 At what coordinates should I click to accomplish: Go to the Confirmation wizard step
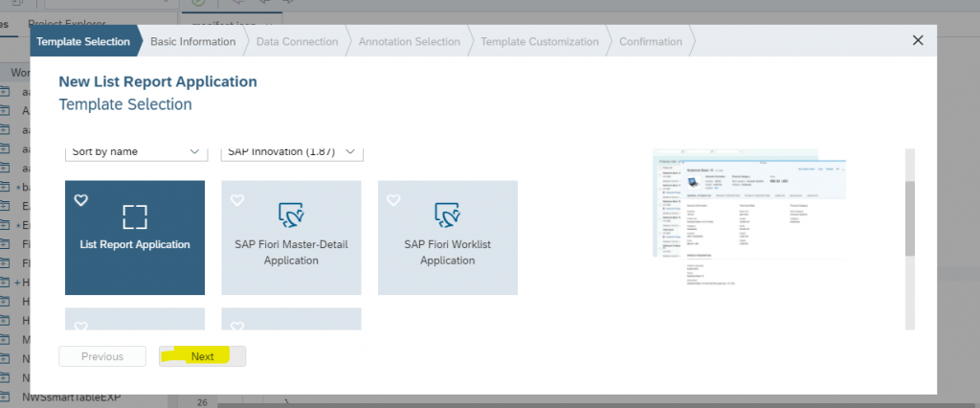[651, 42]
